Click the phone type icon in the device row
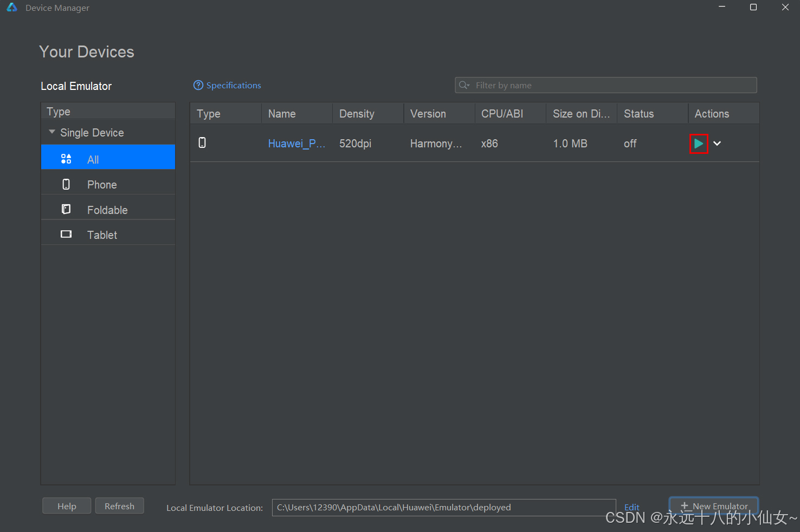This screenshot has height=532, width=800. (x=202, y=142)
